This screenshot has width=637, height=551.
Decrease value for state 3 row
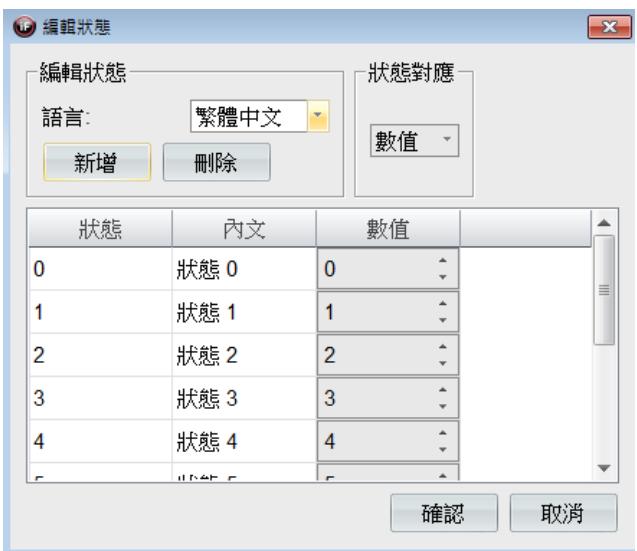tap(443, 406)
